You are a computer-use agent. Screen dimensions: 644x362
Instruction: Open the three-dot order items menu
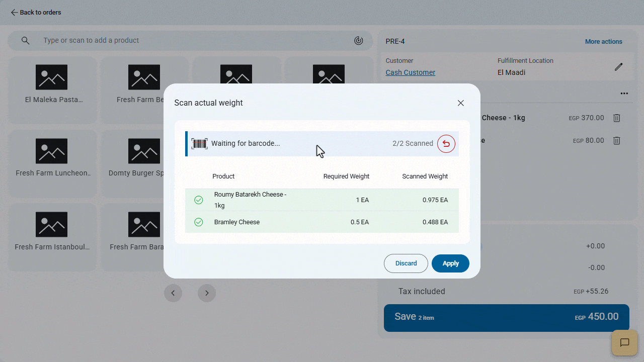[x=624, y=94]
